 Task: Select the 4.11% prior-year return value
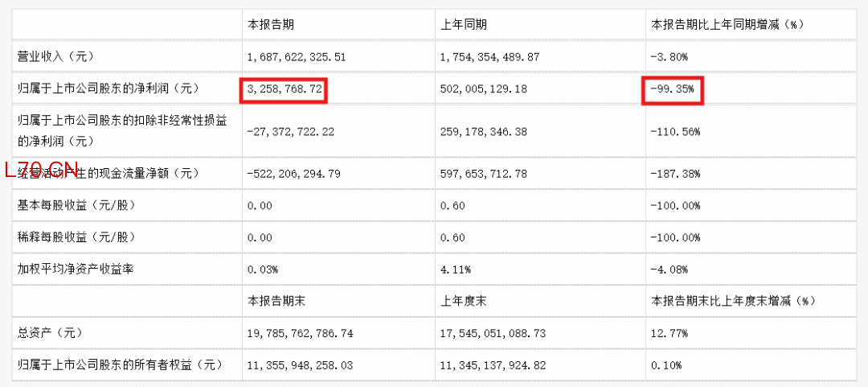[455, 269]
